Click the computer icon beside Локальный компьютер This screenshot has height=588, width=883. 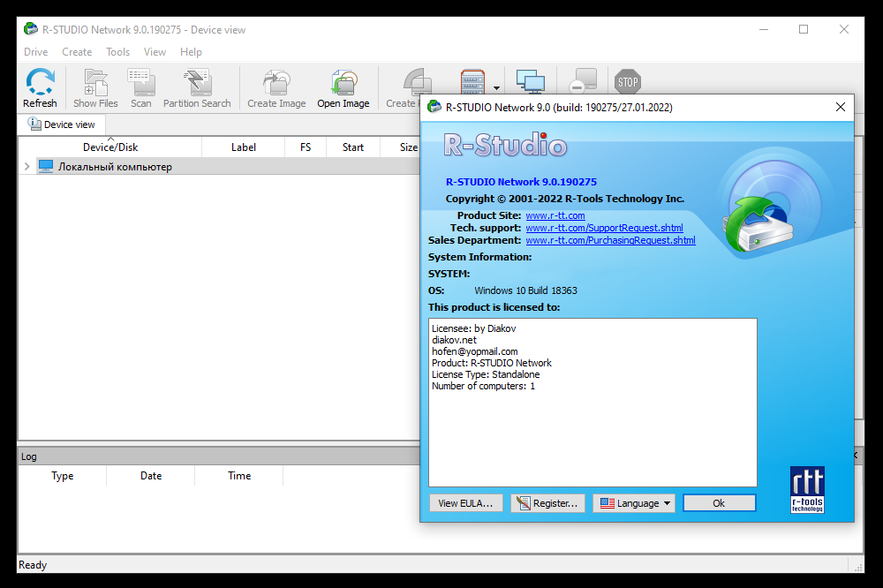(x=46, y=166)
